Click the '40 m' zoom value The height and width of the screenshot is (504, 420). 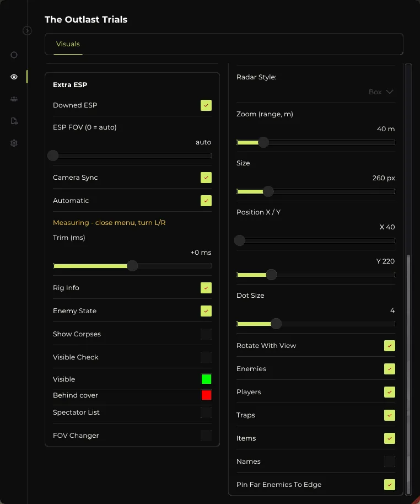386,129
